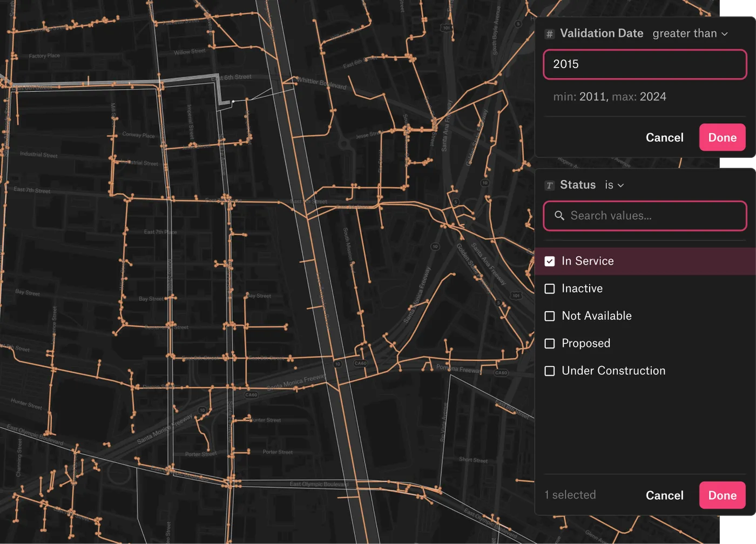756x544 pixels.
Task: Click the text type icon beside Status
Action: 549,185
